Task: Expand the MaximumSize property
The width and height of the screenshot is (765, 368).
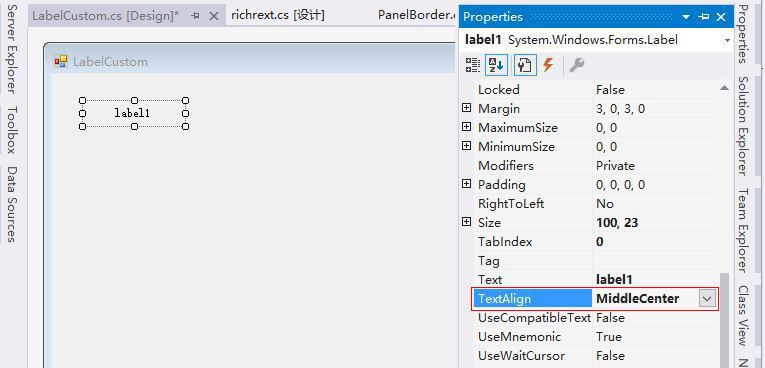Action: 466,127
